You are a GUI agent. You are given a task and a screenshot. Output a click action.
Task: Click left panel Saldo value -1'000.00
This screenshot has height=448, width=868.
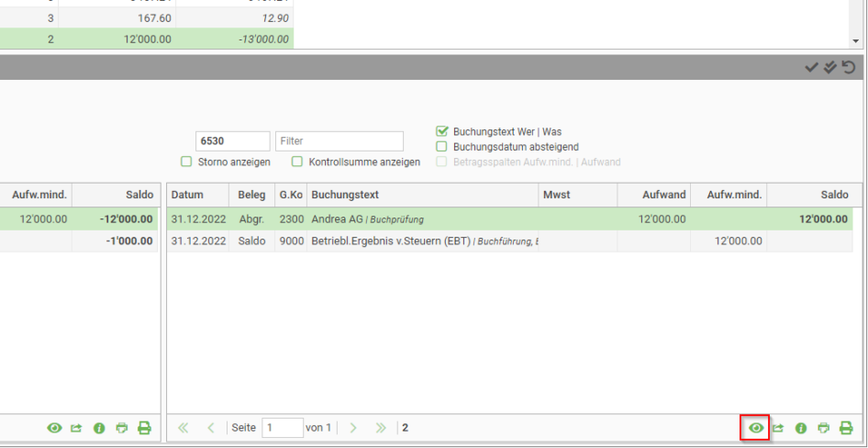click(129, 241)
